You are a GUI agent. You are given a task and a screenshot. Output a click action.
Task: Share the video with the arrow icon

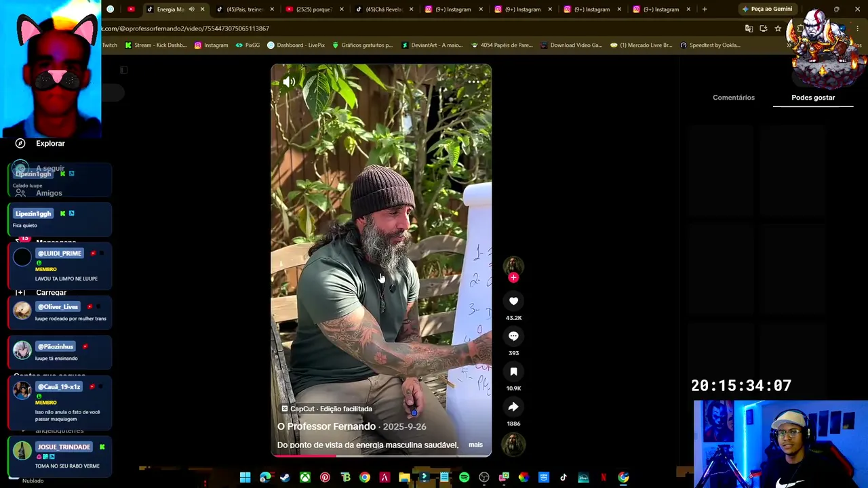(x=513, y=407)
